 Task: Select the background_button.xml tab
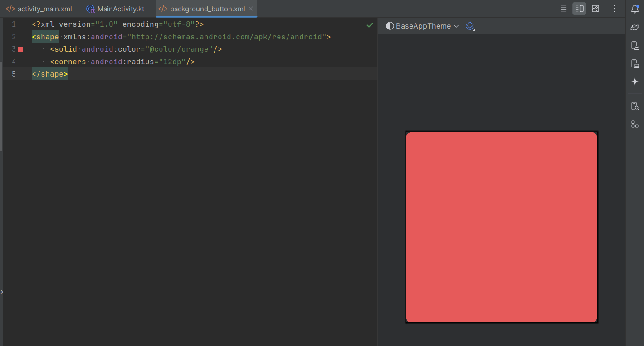(x=207, y=9)
